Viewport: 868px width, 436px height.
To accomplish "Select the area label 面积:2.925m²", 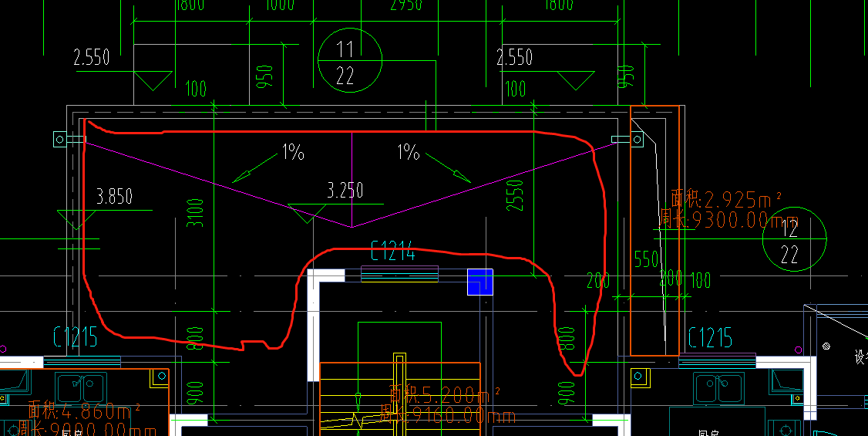I will pyautogui.click(x=725, y=198).
